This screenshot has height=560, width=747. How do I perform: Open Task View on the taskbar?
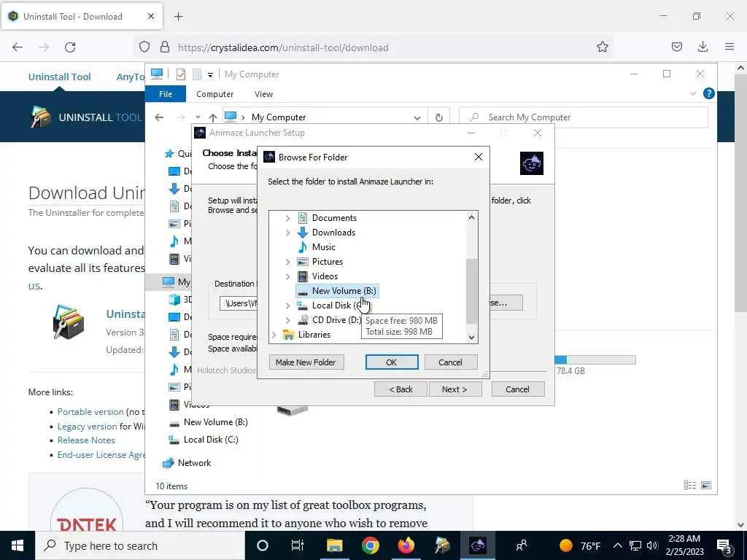point(298,545)
